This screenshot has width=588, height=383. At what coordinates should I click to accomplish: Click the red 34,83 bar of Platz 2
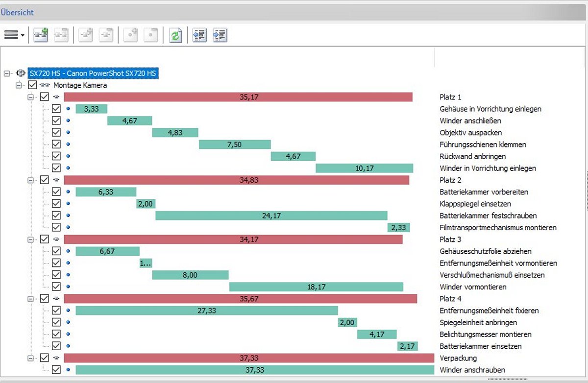point(237,180)
